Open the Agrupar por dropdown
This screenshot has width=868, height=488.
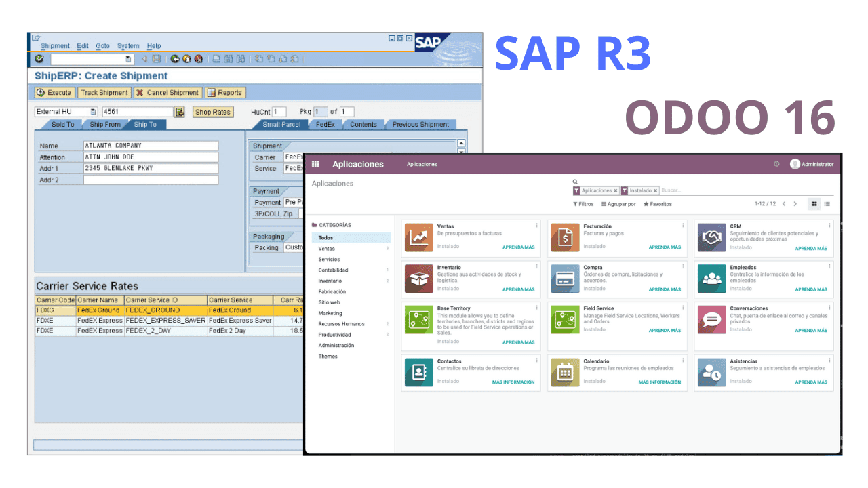pos(618,204)
